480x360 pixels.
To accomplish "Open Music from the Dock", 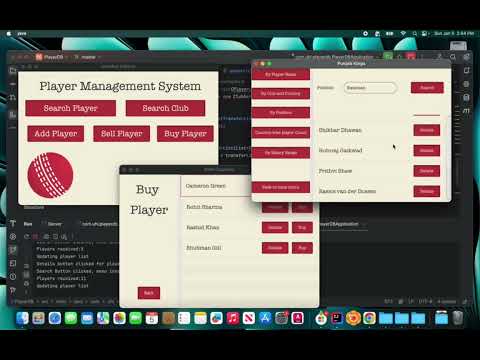I will 233,318.
